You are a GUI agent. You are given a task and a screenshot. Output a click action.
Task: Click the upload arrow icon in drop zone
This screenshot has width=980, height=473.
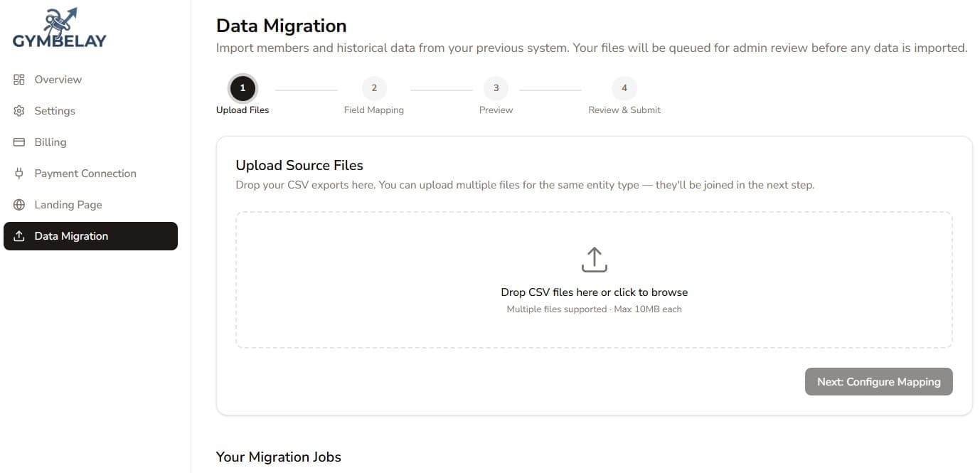595,260
